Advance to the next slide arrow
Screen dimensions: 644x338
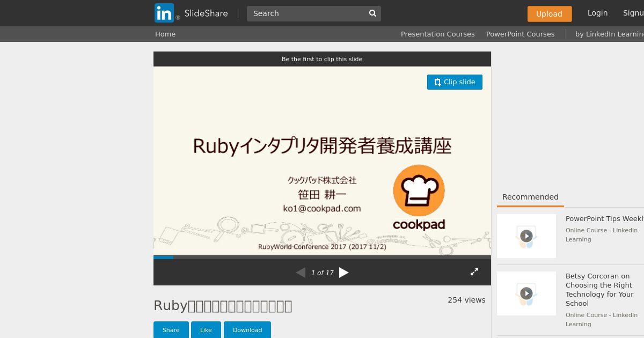(344, 273)
